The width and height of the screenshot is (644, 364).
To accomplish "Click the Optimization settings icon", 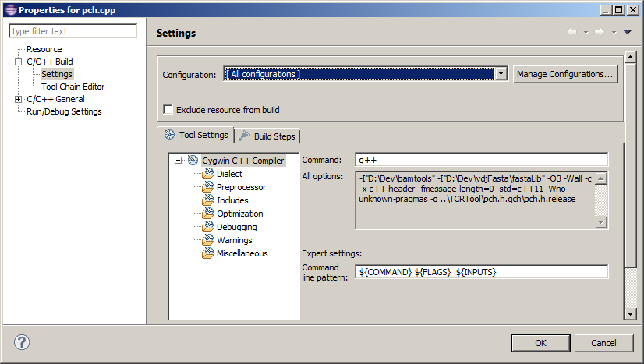I will pos(207,214).
